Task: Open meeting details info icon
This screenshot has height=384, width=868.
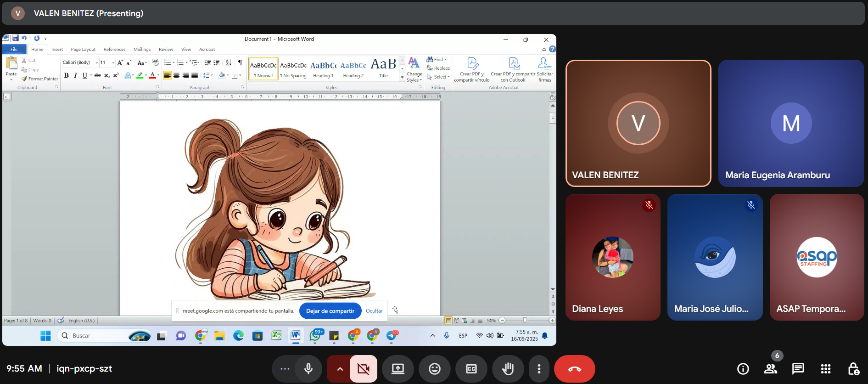Action: (x=743, y=369)
